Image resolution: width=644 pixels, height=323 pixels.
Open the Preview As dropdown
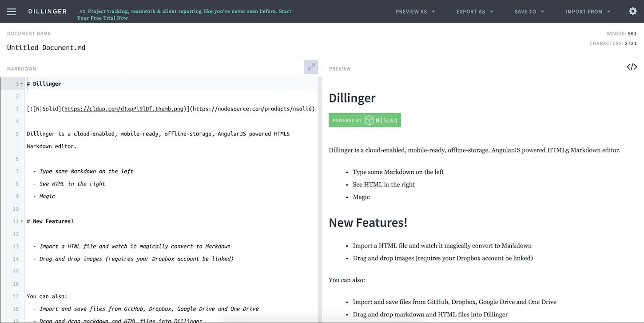pos(415,12)
